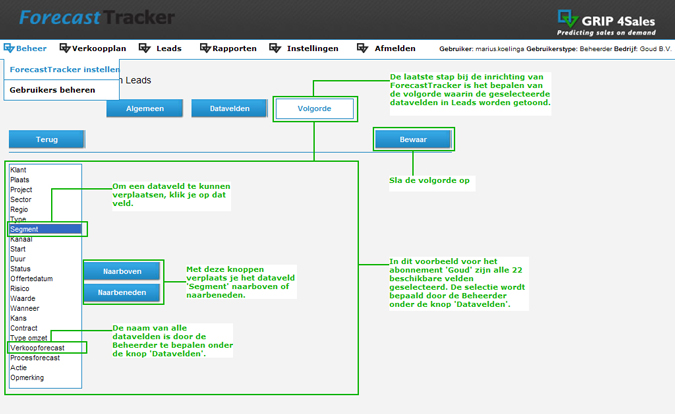
Task: Go back using the Terug button
Action: pos(47,139)
